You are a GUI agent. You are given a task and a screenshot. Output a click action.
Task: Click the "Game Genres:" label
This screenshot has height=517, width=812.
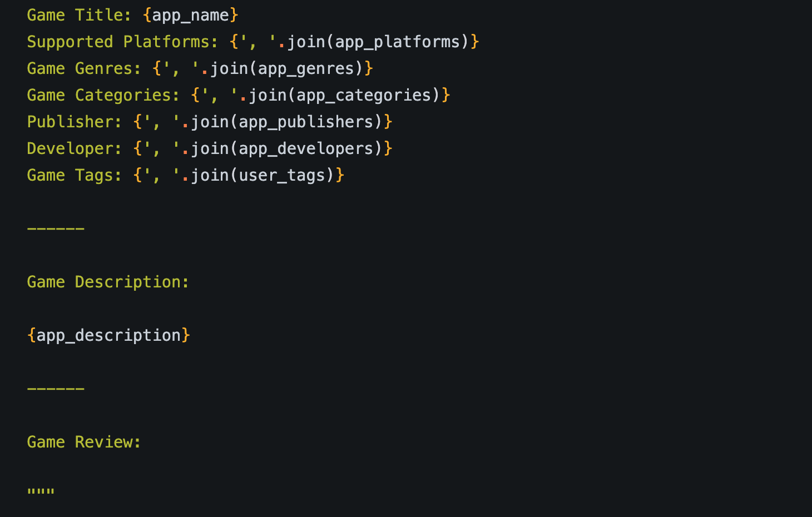tap(84, 68)
